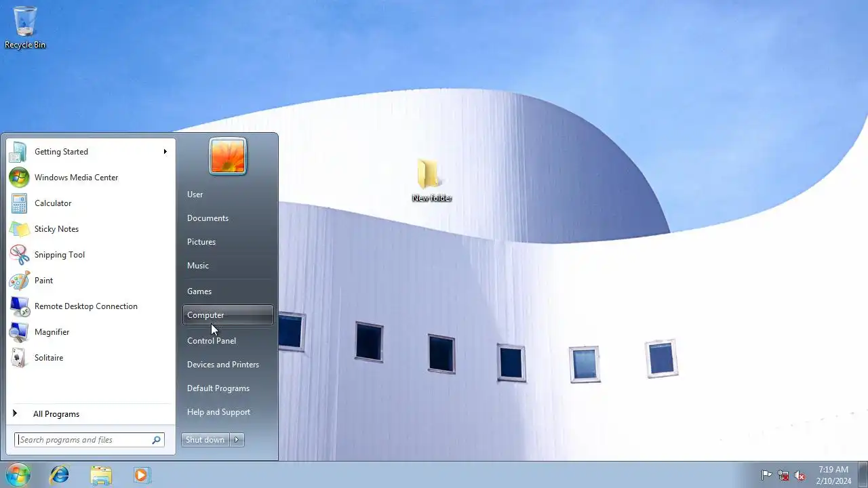The image size is (868, 488).
Task: Click the Start orb button
Action: point(18,475)
